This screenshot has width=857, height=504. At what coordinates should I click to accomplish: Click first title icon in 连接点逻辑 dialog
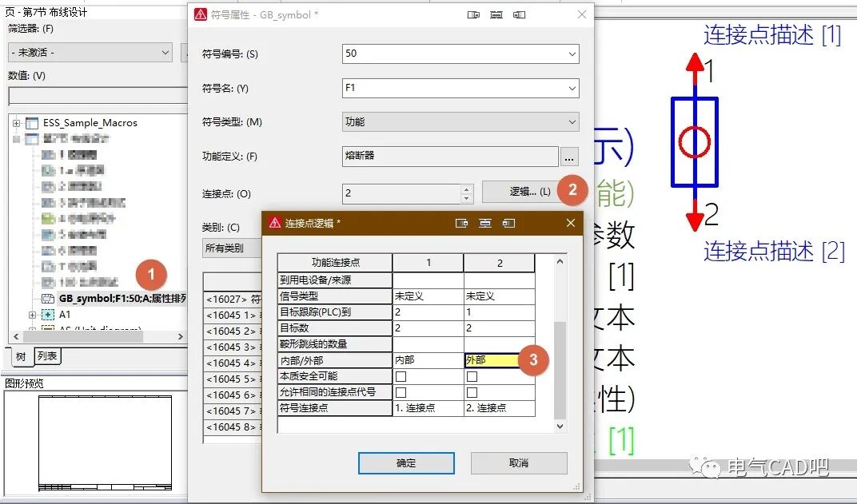pyautogui.click(x=461, y=223)
